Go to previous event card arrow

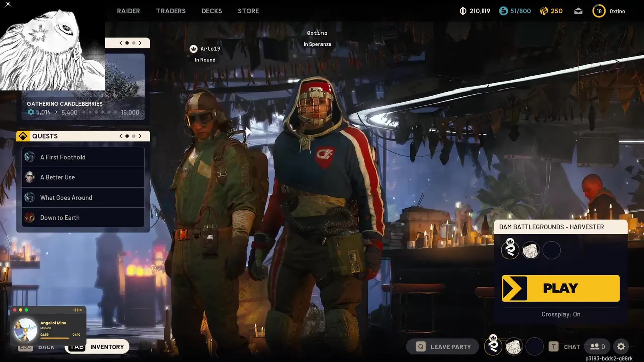click(121, 43)
